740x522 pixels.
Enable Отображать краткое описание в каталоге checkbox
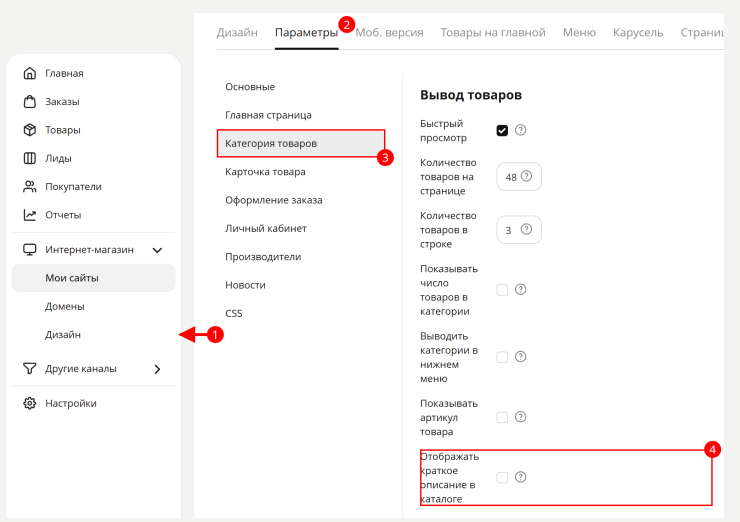[502, 477]
